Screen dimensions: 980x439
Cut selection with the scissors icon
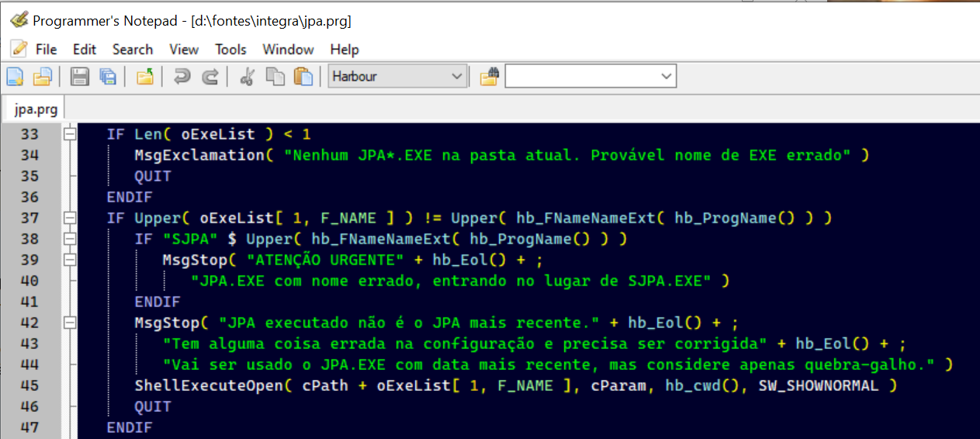(x=248, y=76)
